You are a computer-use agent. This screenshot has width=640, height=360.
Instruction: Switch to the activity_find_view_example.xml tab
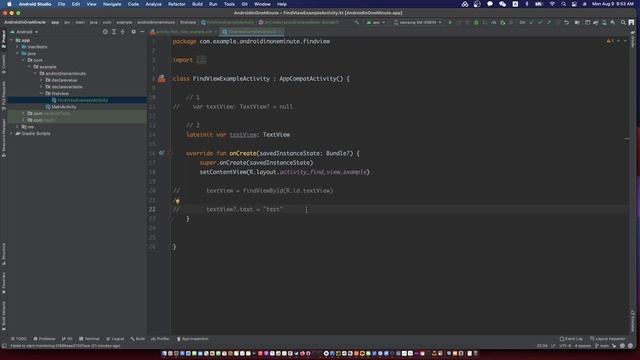183,32
